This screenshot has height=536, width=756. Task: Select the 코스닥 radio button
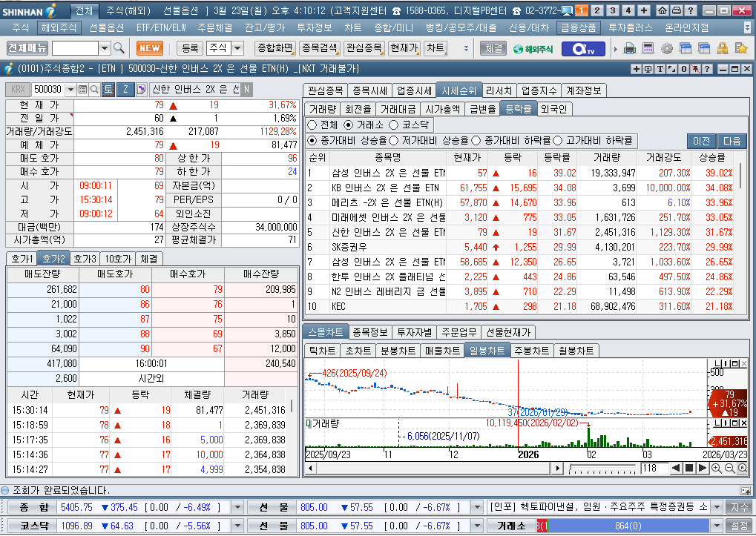coord(393,125)
